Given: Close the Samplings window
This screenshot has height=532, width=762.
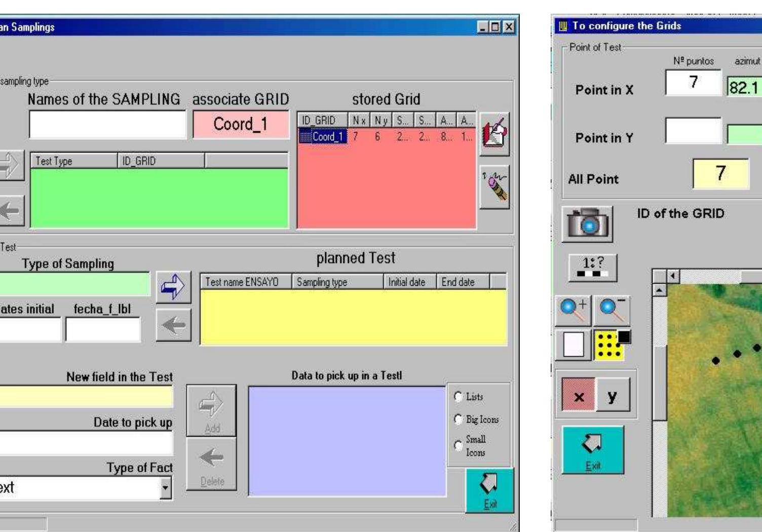Looking at the screenshot, I should point(509,27).
